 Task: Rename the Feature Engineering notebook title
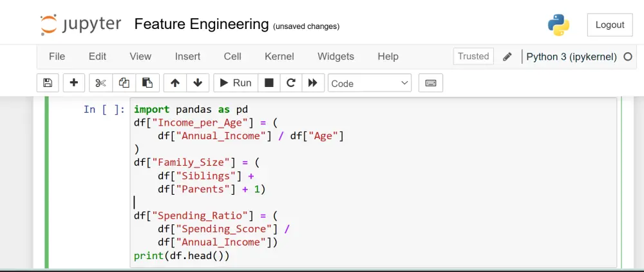[201, 24]
